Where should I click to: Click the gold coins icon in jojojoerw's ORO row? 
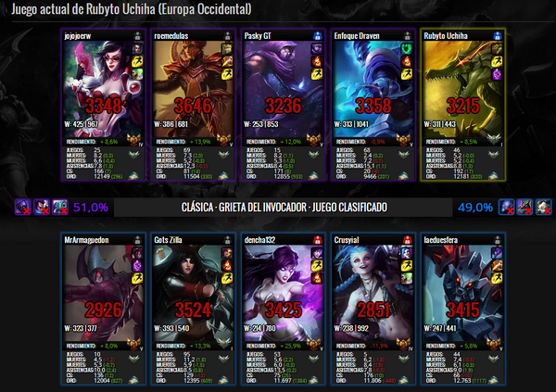click(134, 176)
